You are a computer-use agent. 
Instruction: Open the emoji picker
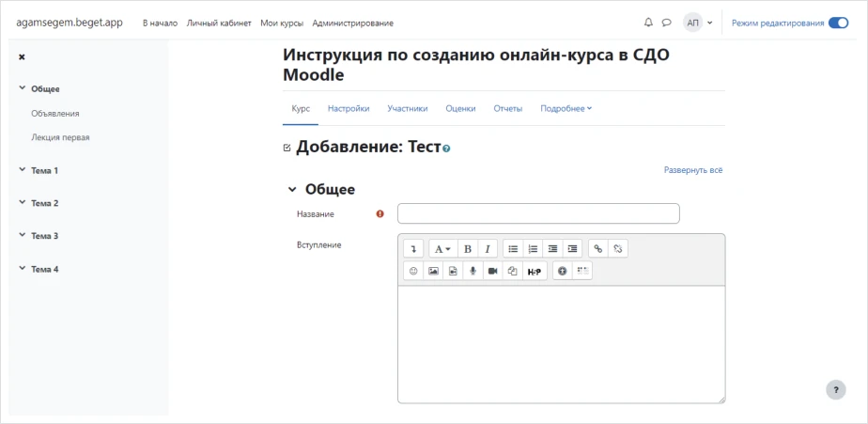coord(413,271)
